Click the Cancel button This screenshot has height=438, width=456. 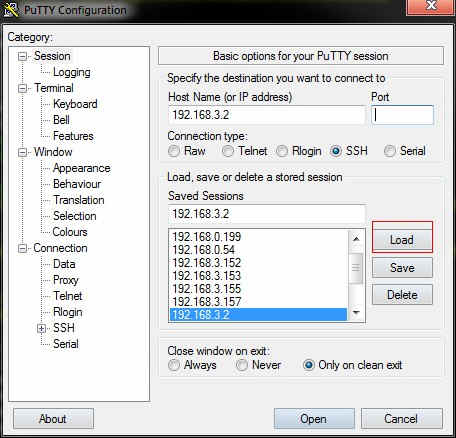(401, 419)
